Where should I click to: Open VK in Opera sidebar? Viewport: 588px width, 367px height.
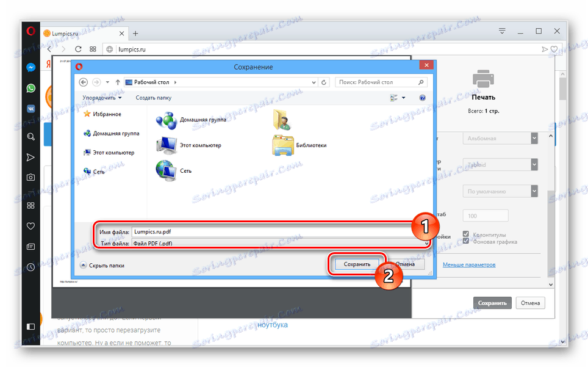30,109
